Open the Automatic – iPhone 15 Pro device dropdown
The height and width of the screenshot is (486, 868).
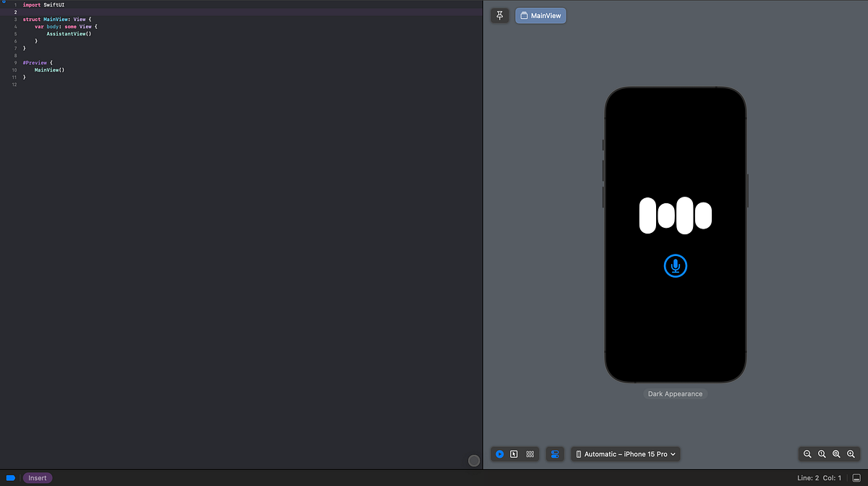[x=625, y=453]
